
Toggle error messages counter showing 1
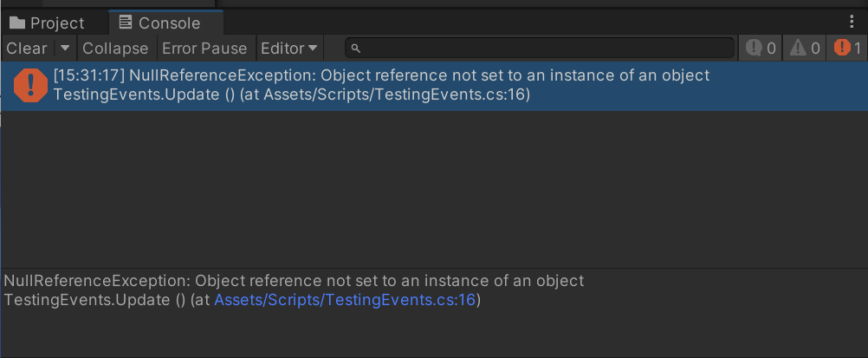[x=847, y=49]
